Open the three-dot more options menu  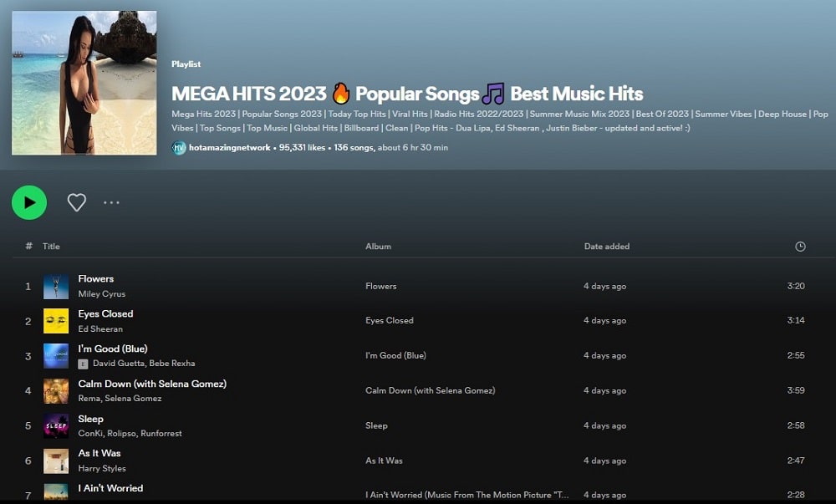pos(111,202)
